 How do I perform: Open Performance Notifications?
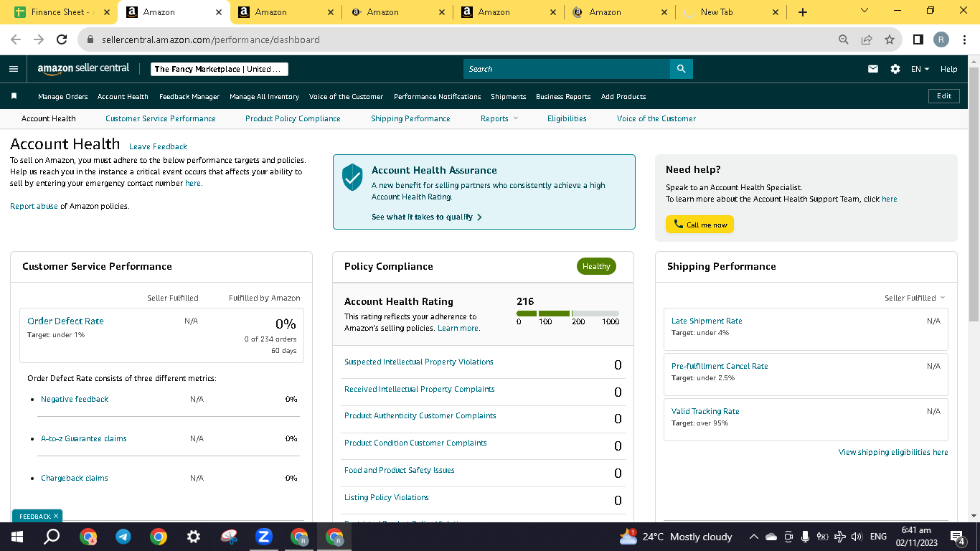pyautogui.click(x=438, y=96)
